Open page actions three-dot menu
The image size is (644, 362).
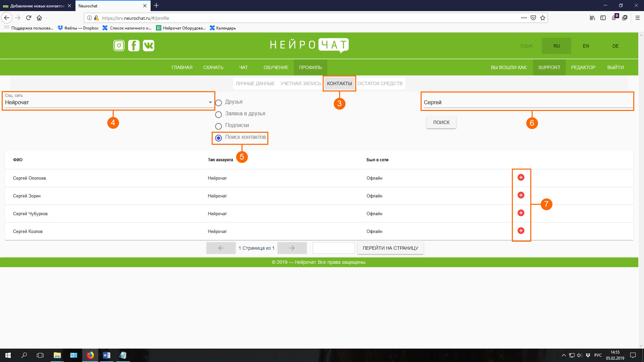coord(524,18)
